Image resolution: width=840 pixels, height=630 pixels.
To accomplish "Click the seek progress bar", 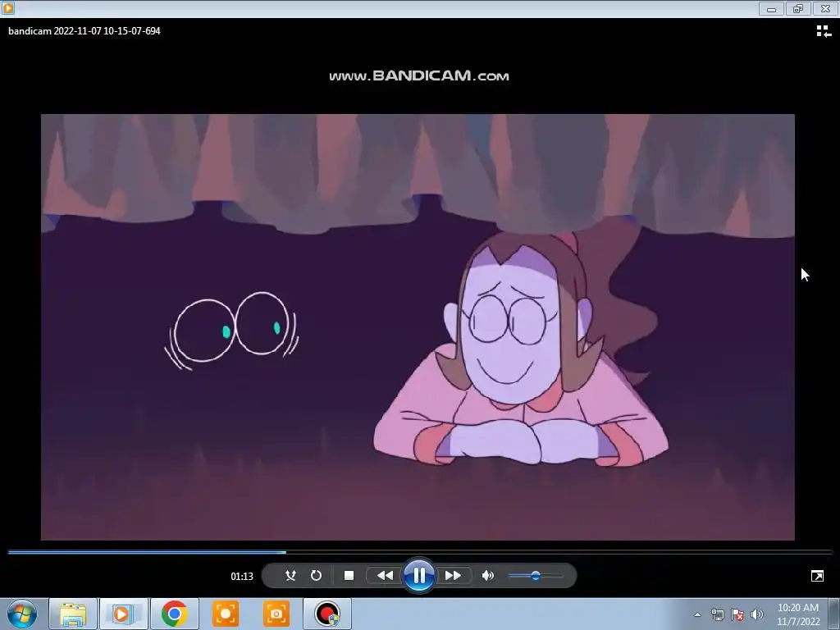I will (x=420, y=552).
